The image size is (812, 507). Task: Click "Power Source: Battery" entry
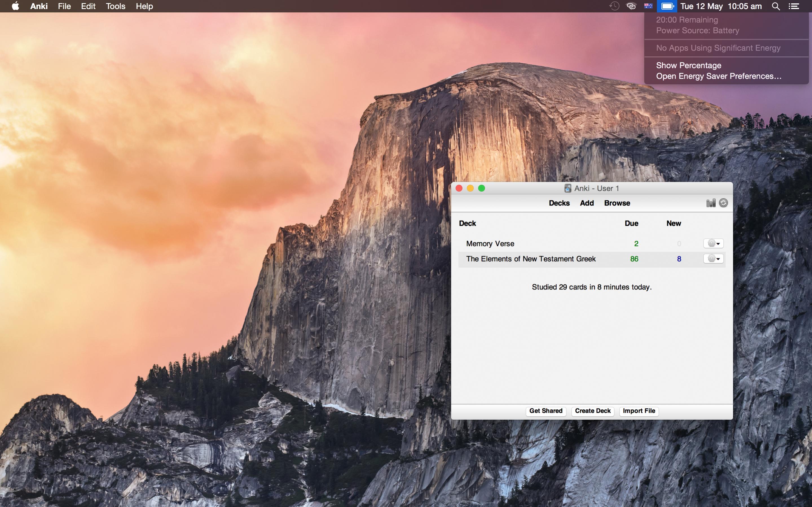(697, 30)
